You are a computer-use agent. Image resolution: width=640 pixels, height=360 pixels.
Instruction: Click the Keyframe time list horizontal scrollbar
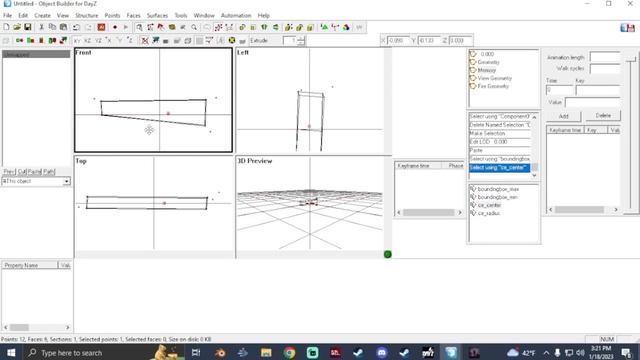[429, 212]
